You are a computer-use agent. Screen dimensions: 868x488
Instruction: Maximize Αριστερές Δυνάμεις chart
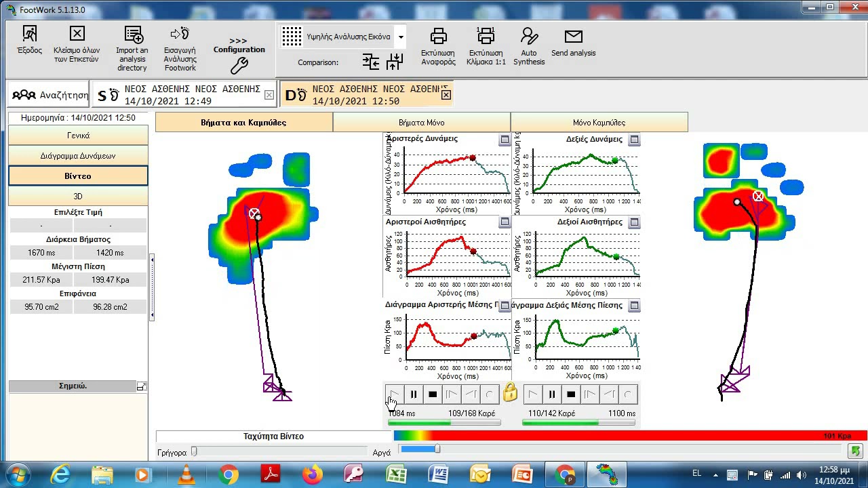tap(505, 140)
